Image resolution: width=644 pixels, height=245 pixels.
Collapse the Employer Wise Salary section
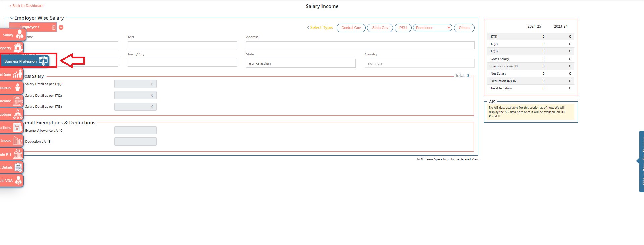pos(12,18)
